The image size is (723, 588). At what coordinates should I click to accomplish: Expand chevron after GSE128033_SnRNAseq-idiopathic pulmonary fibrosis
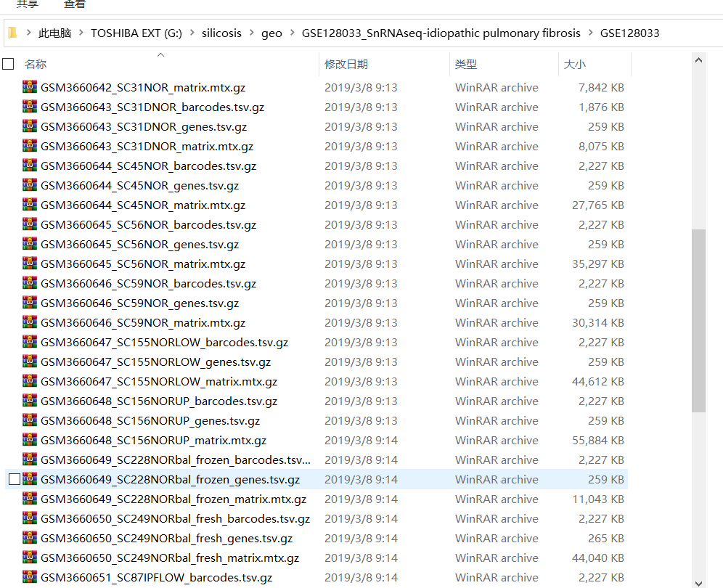(591, 33)
